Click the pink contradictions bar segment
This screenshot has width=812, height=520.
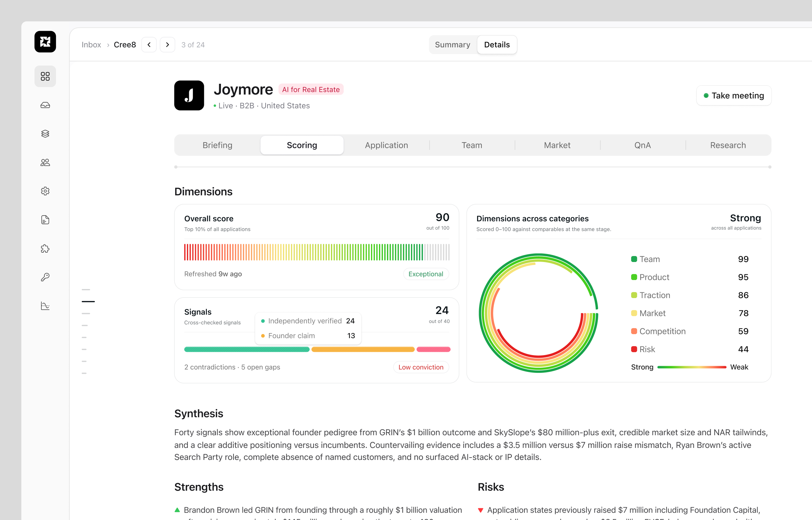[x=433, y=349]
